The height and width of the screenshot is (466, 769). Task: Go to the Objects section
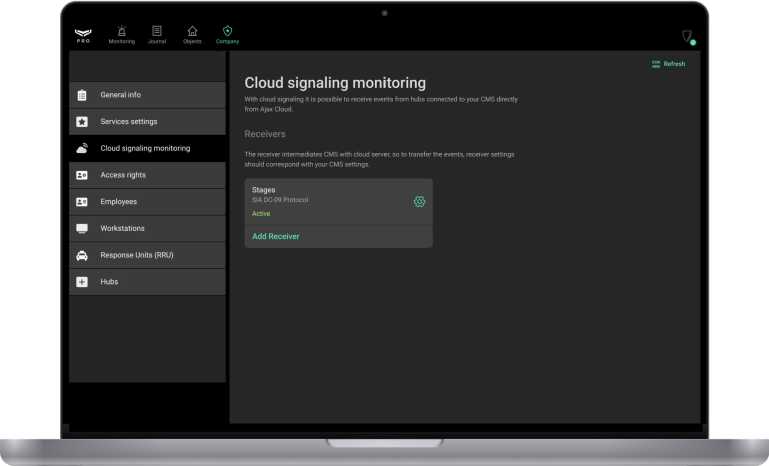click(x=192, y=34)
